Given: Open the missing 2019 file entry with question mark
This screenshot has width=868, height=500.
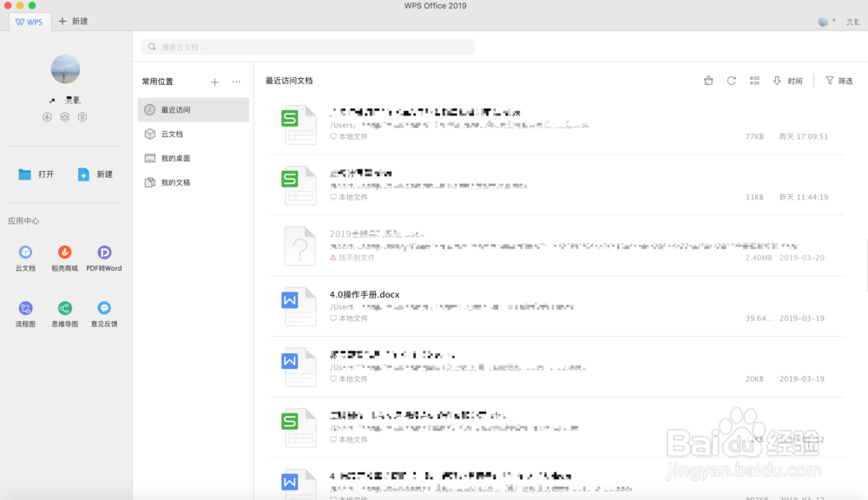Looking at the screenshot, I should [557, 246].
